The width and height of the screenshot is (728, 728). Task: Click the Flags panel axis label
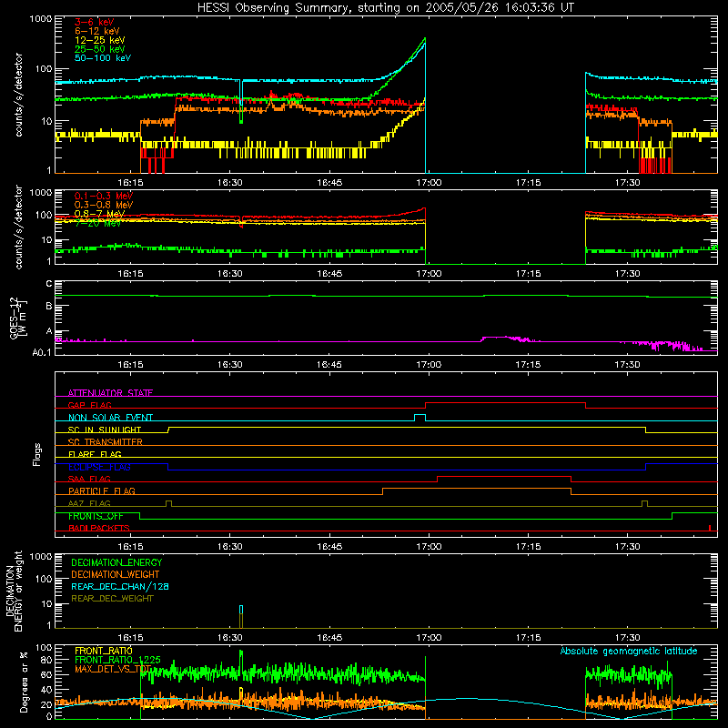pos(36,454)
